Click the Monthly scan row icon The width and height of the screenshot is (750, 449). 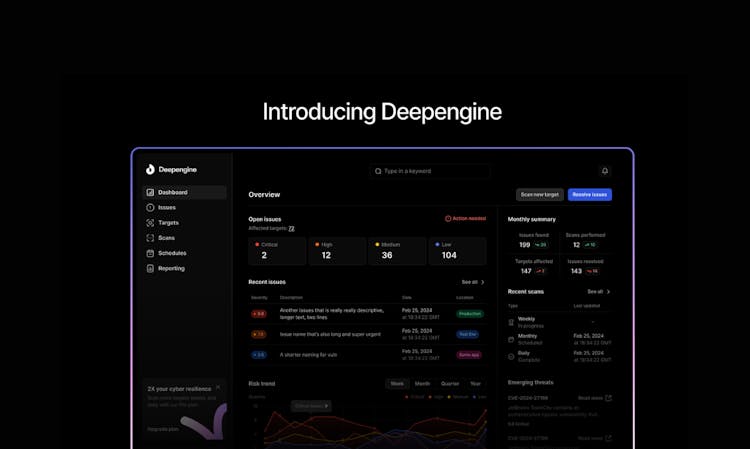(x=511, y=339)
